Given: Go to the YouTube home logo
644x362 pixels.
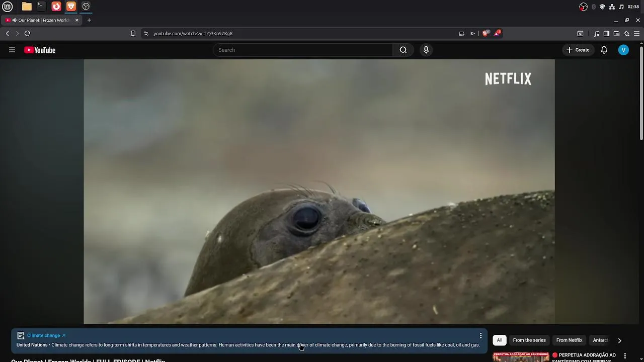Looking at the screenshot, I should 40,50.
